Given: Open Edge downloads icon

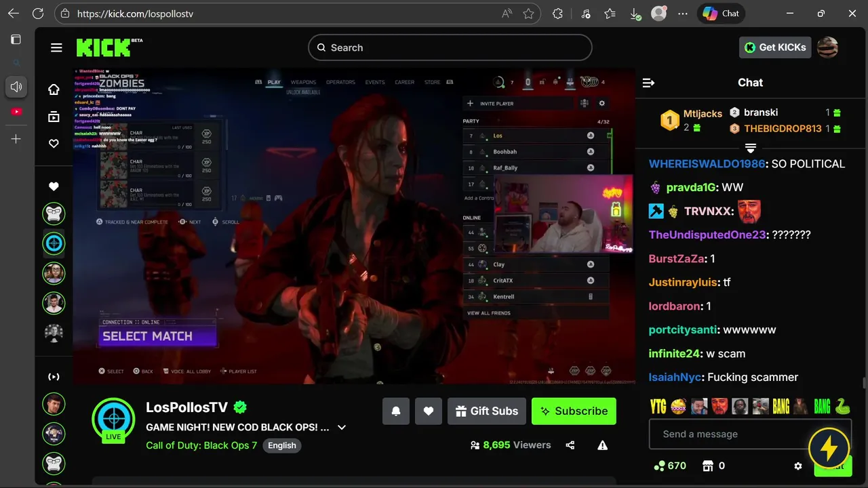Looking at the screenshot, I should point(635,14).
